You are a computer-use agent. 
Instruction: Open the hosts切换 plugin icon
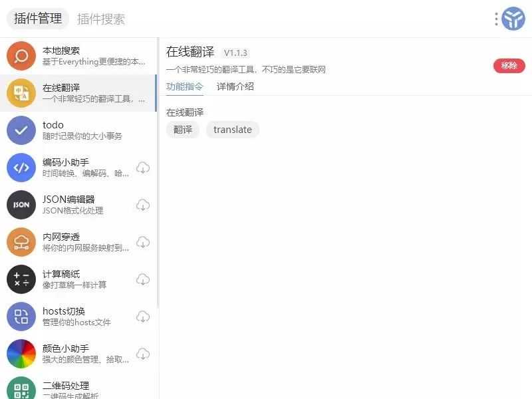(21, 317)
